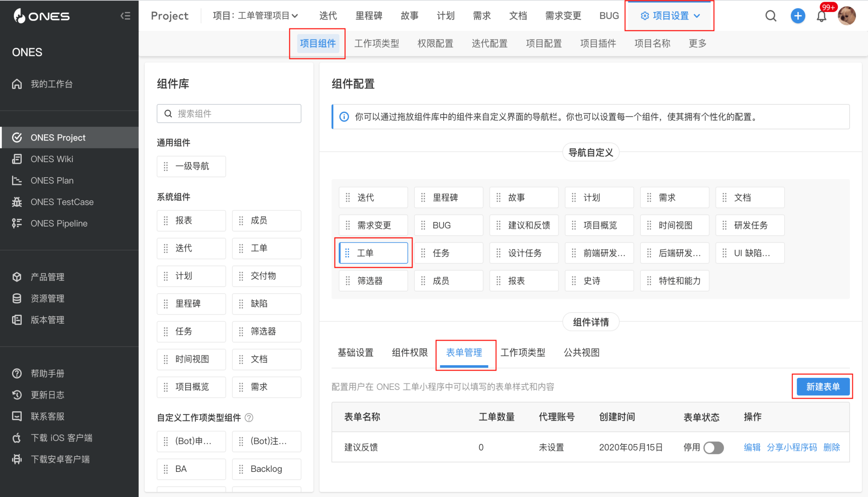Click 分享小程序码 link
The height and width of the screenshot is (497, 868).
point(792,447)
